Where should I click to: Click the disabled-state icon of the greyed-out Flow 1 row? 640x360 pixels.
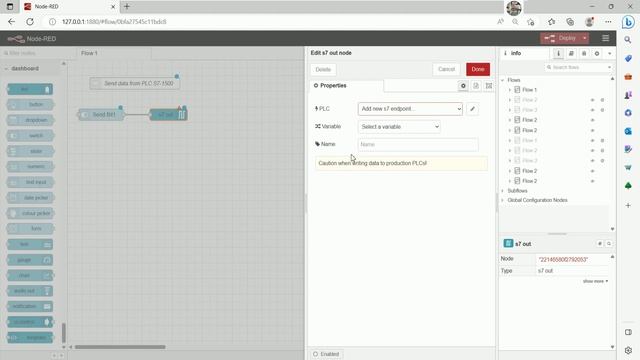602,140
